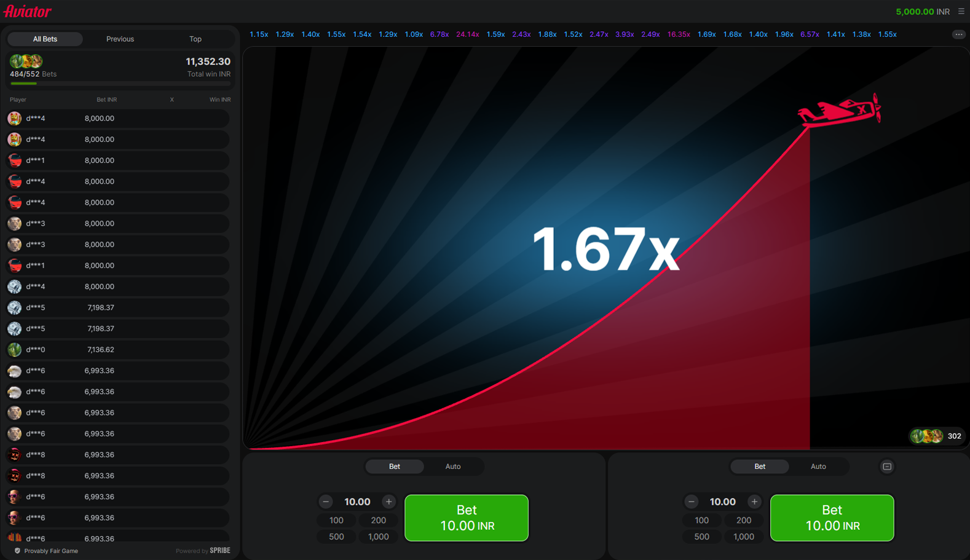Click the left bet amount field showing 10.00
970x560 pixels.
point(357,502)
